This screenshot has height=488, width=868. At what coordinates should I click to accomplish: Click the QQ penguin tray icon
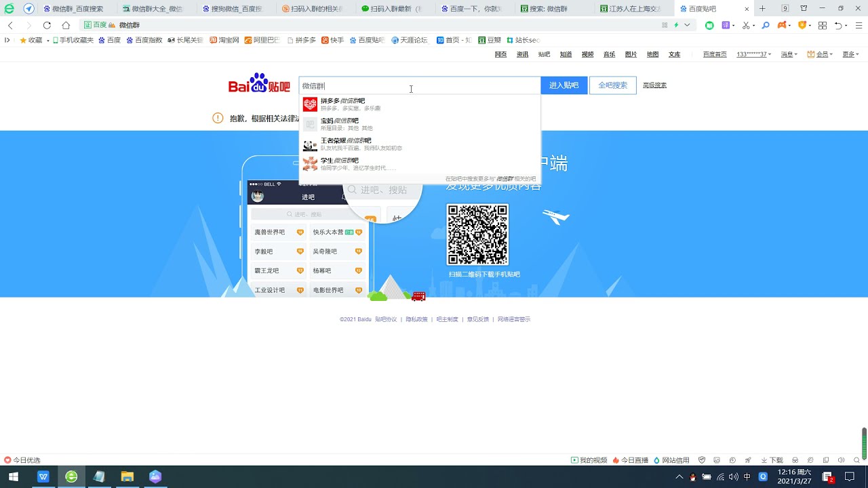[692, 477]
